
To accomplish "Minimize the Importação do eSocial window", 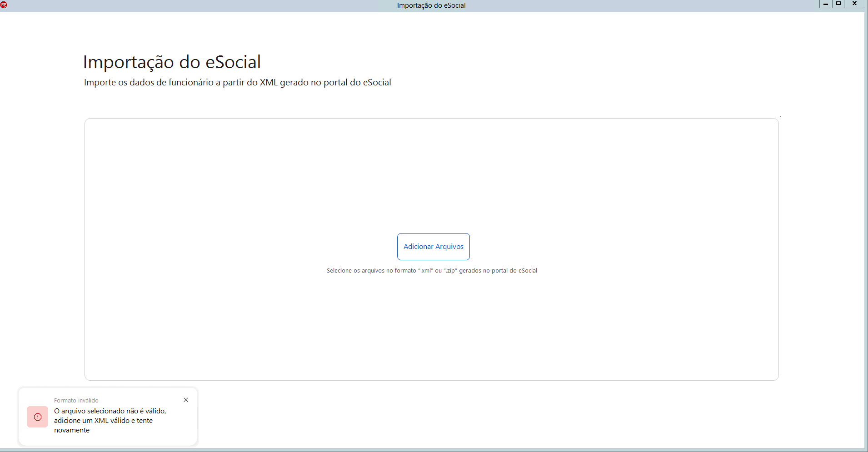I will point(826,4).
